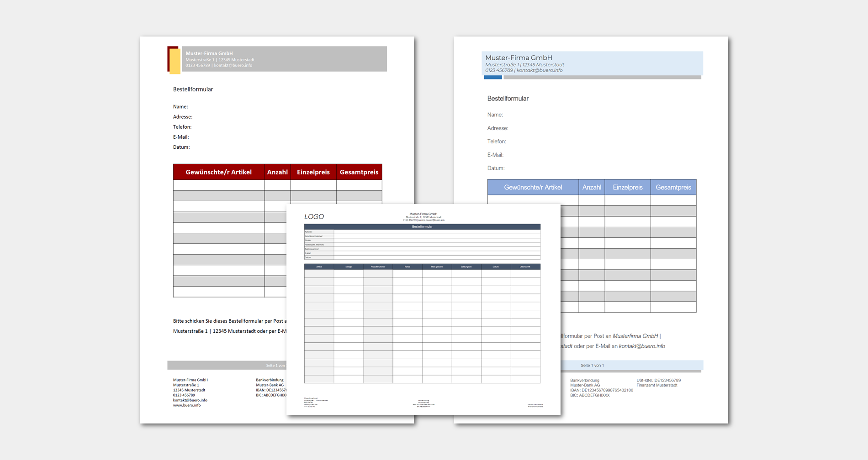Viewport: 868px width, 460px height.
Task: Click the small blue accent bar under blue header
Action: click(493, 78)
